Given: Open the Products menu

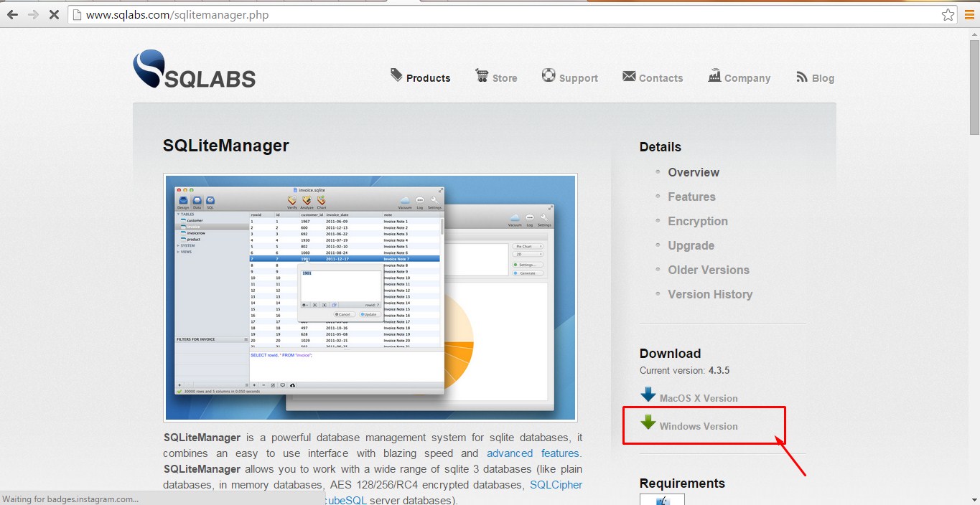Looking at the screenshot, I should [x=428, y=78].
